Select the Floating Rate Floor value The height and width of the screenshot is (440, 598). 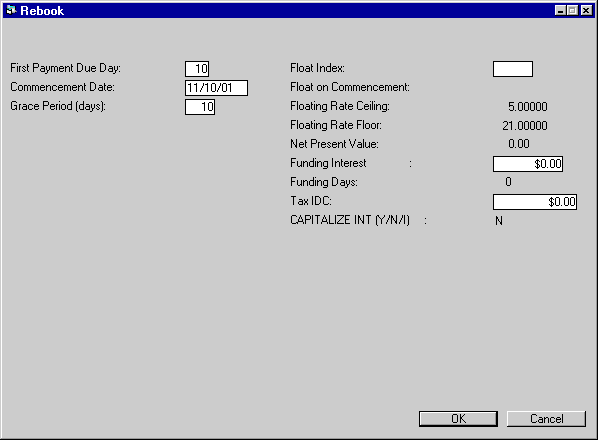pyautogui.click(x=525, y=125)
